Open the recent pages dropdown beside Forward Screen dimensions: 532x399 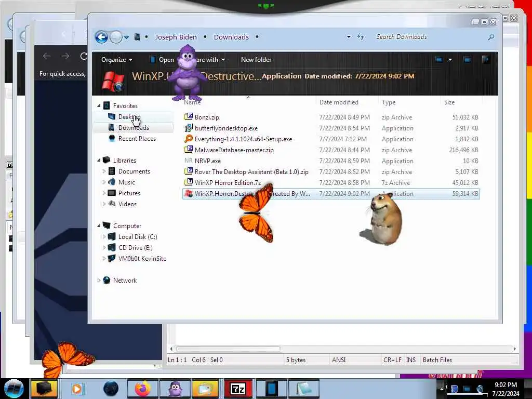[126, 37]
